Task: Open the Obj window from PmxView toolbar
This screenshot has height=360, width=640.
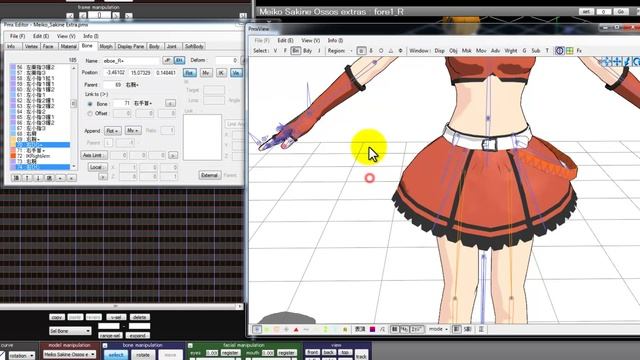Action: coord(453,51)
